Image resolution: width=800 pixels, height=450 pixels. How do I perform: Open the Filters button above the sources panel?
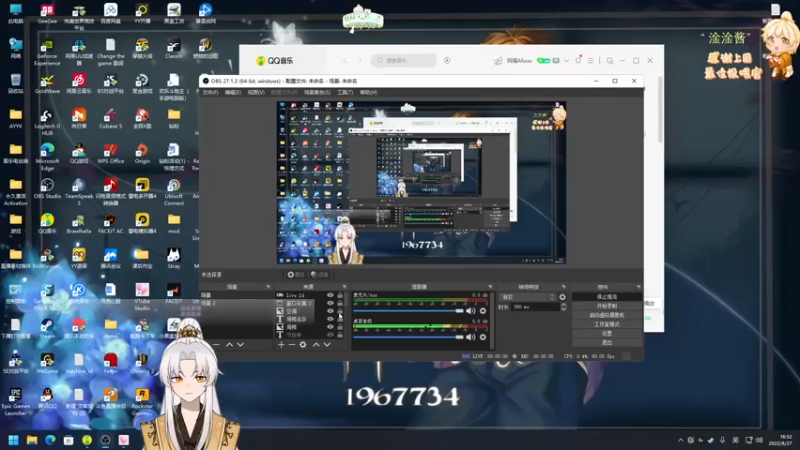(319, 274)
